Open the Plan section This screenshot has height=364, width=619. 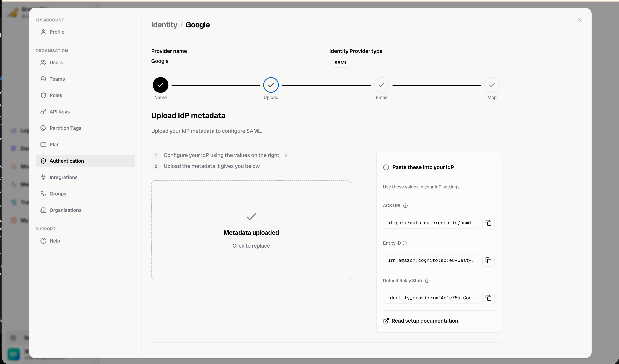(85, 145)
